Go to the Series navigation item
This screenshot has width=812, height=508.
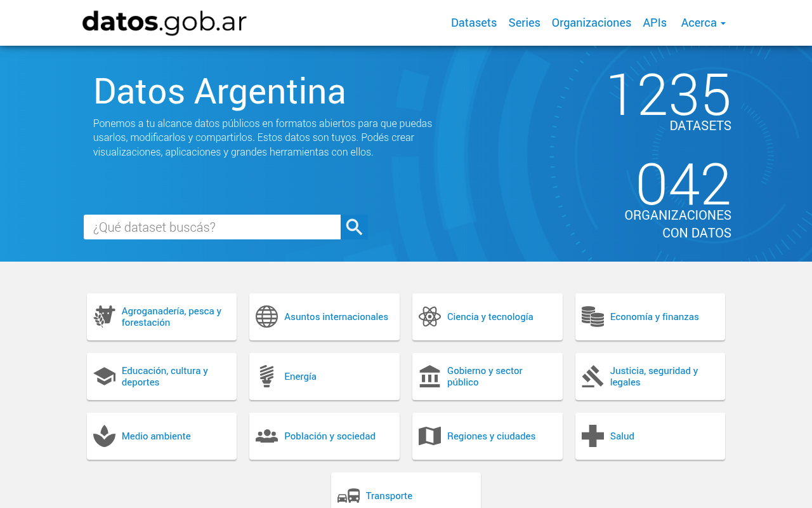(x=524, y=23)
